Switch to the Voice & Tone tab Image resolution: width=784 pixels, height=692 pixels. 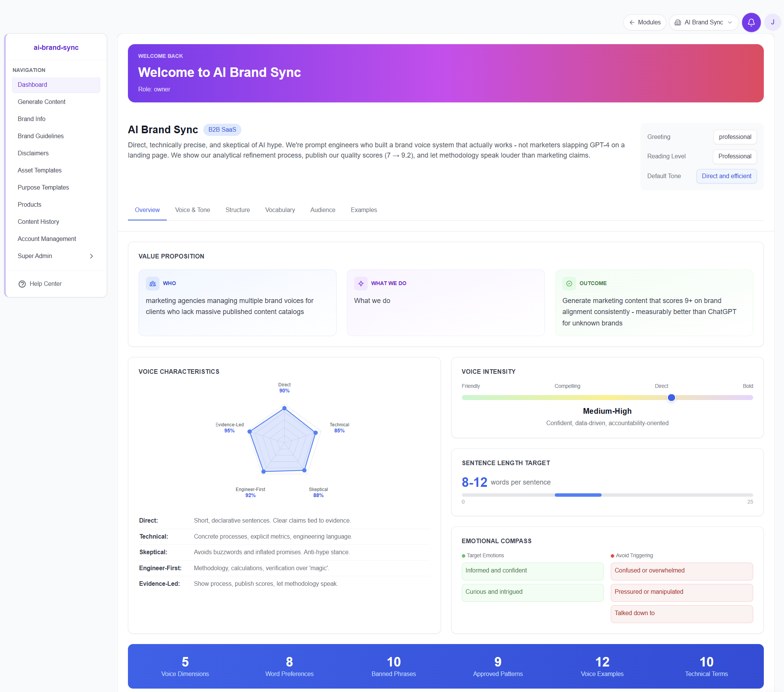coord(192,210)
